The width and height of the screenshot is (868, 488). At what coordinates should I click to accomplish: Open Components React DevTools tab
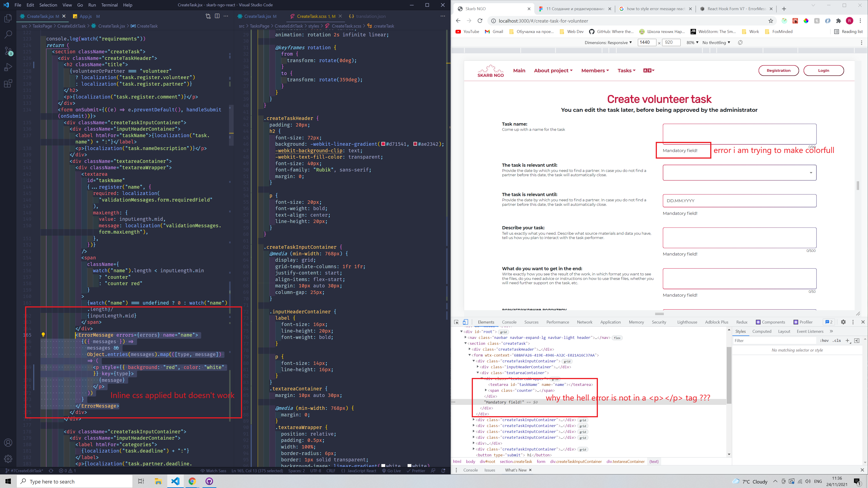770,322
